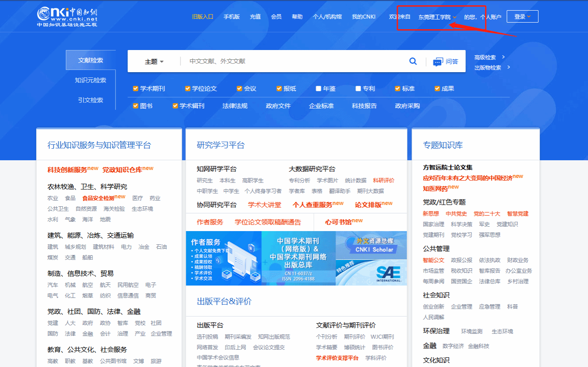Open 大数据研究平台 link
Viewport: 588px width, 367px height.
[x=312, y=169]
